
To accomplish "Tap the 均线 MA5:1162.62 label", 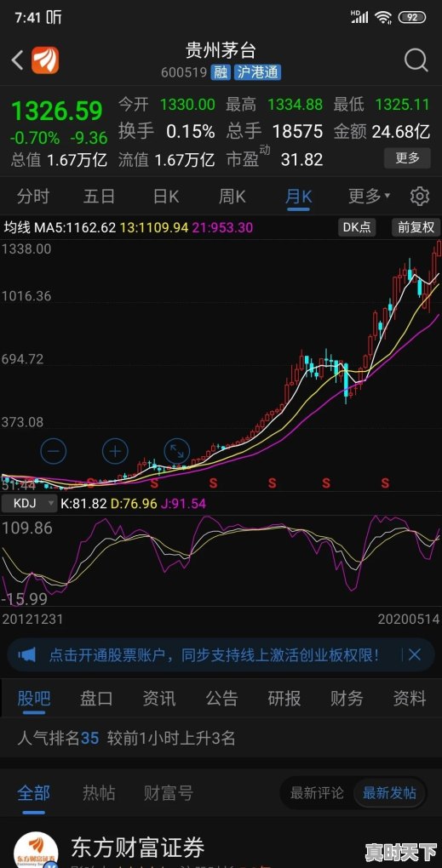I will coord(60,227).
